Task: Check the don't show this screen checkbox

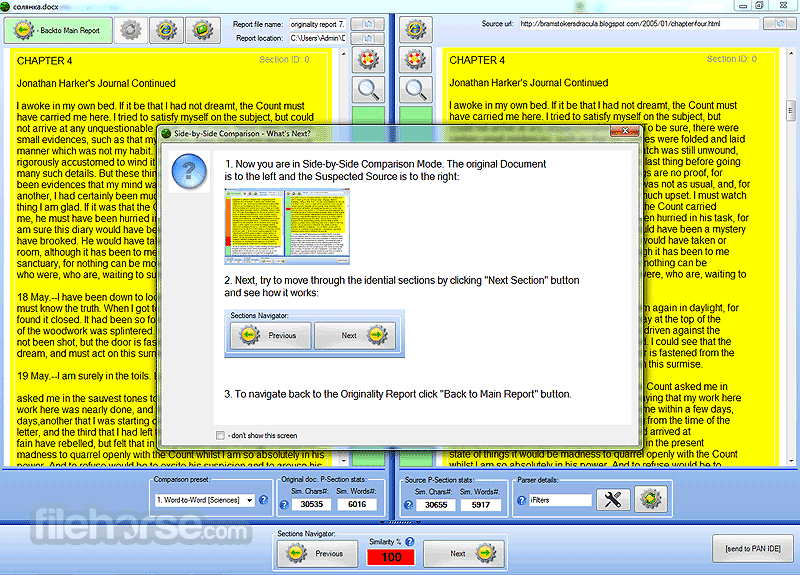Action: [x=220, y=435]
